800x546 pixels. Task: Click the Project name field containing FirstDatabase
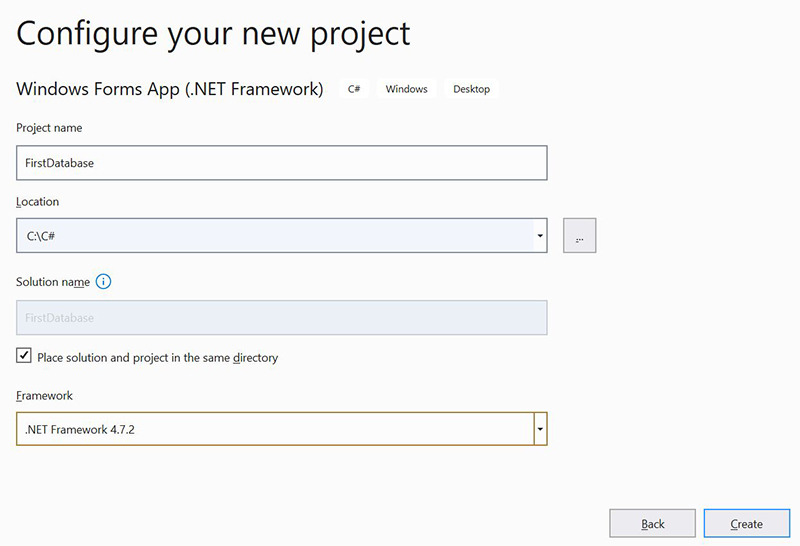281,163
